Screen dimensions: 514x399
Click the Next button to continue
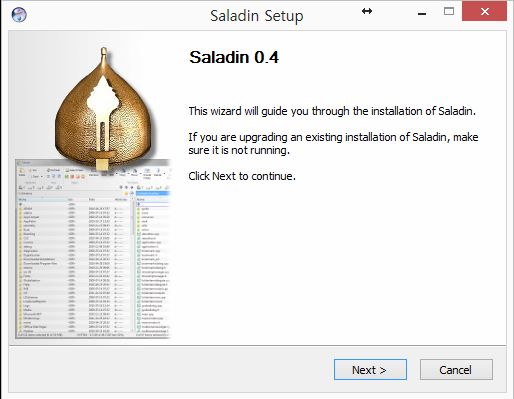pos(370,369)
